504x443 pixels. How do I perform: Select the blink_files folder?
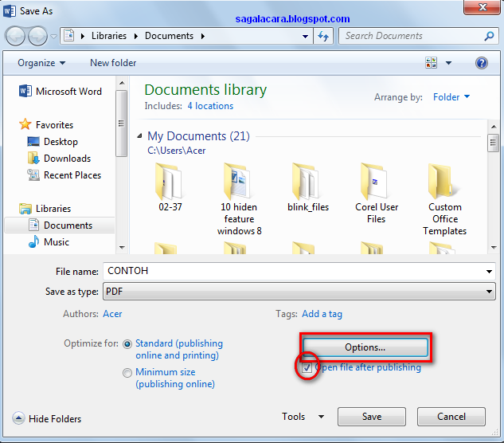point(308,187)
